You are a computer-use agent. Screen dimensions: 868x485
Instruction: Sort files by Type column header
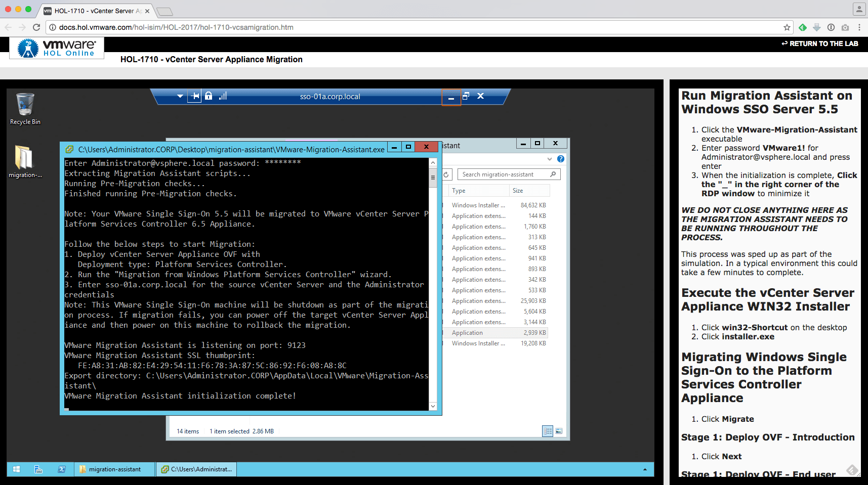pyautogui.click(x=479, y=191)
